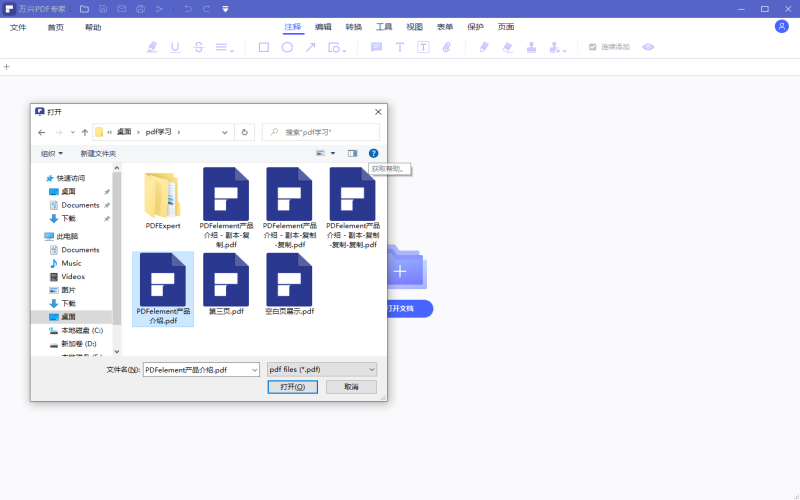Open the file name combo box dropdown

pos(253,369)
